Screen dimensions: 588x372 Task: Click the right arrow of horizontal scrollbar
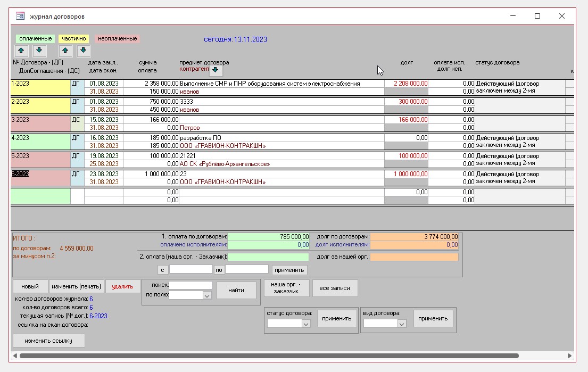[x=570, y=356]
